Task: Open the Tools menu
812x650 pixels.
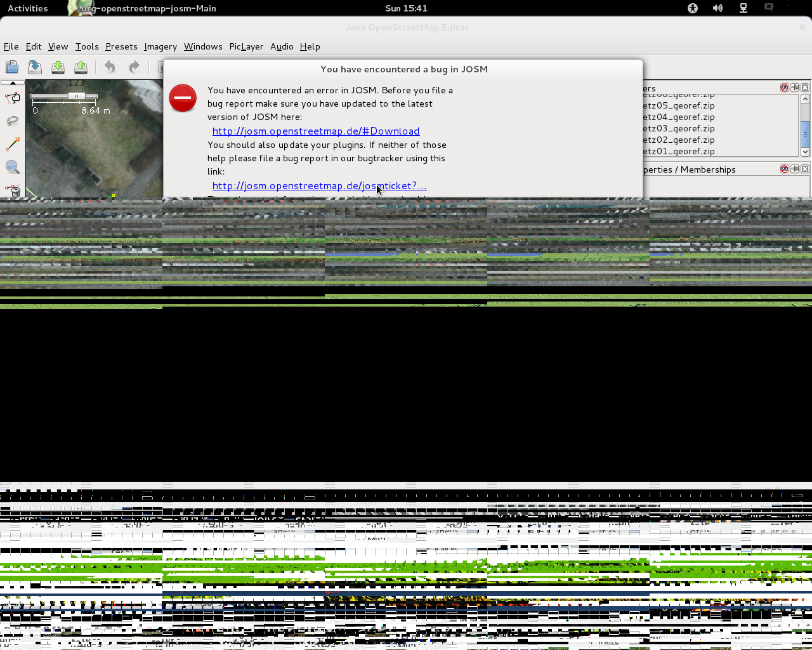Action: (x=87, y=46)
